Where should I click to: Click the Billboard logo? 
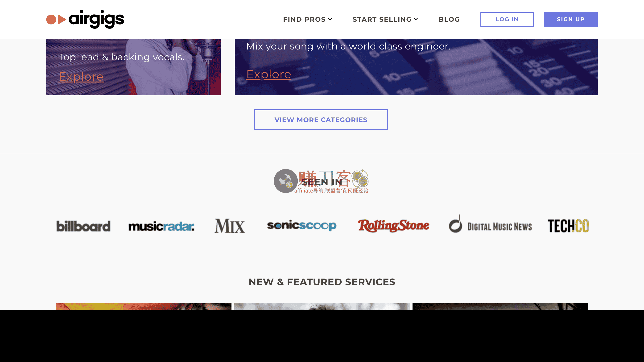(x=83, y=226)
